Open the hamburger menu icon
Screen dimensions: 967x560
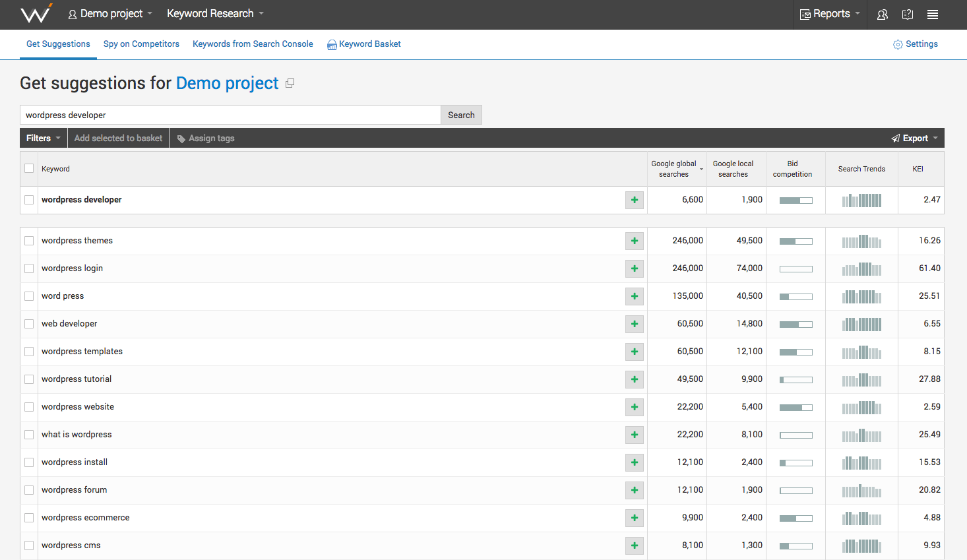click(933, 15)
